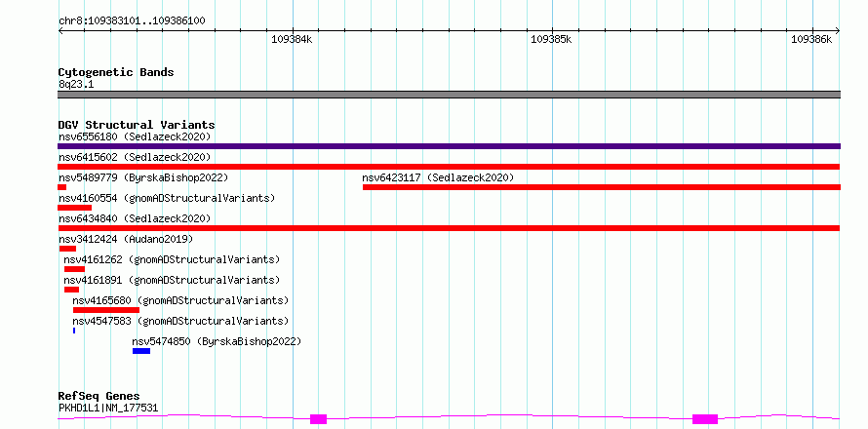The height and width of the screenshot is (429, 868).
Task: Click the 109386k ruler tick label
Action: (811, 39)
